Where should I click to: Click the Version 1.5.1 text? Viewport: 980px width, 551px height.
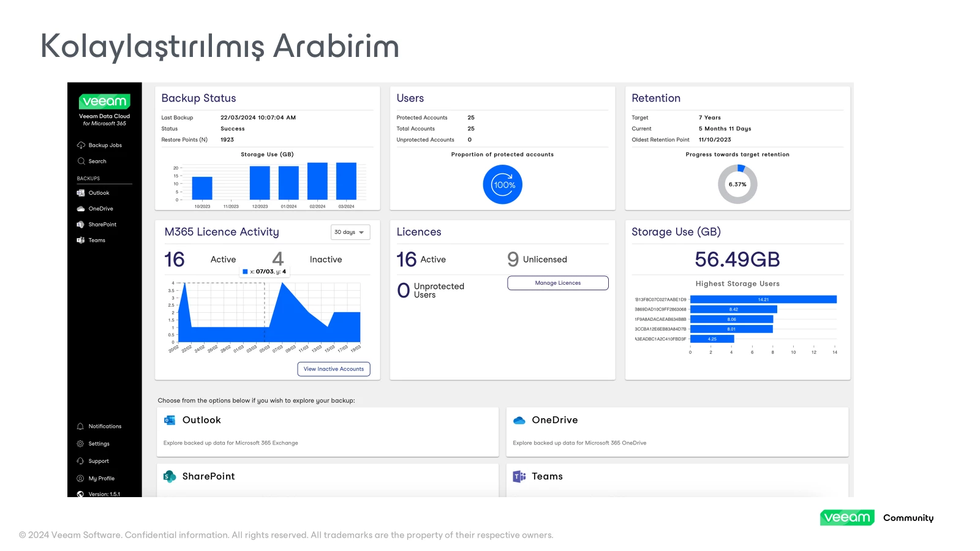(104, 494)
